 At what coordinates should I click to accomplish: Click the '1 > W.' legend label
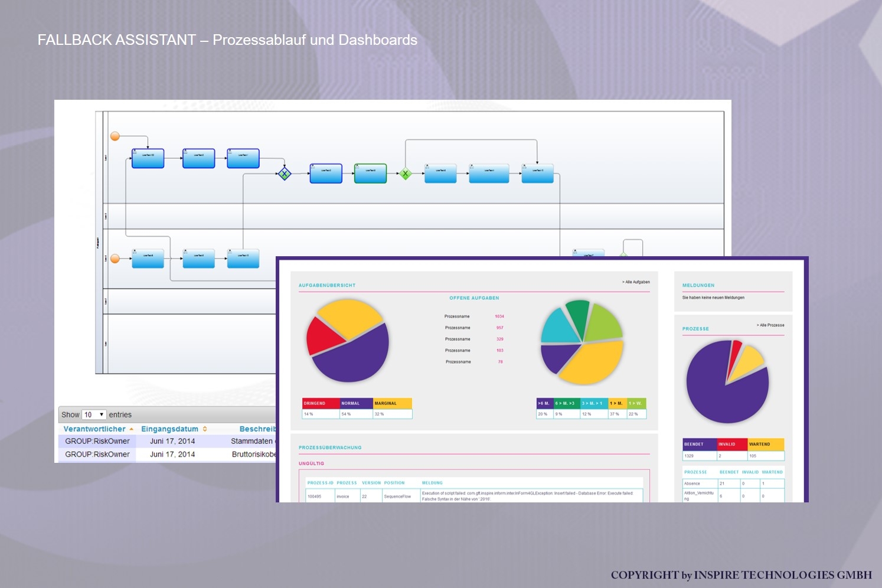coord(636,403)
